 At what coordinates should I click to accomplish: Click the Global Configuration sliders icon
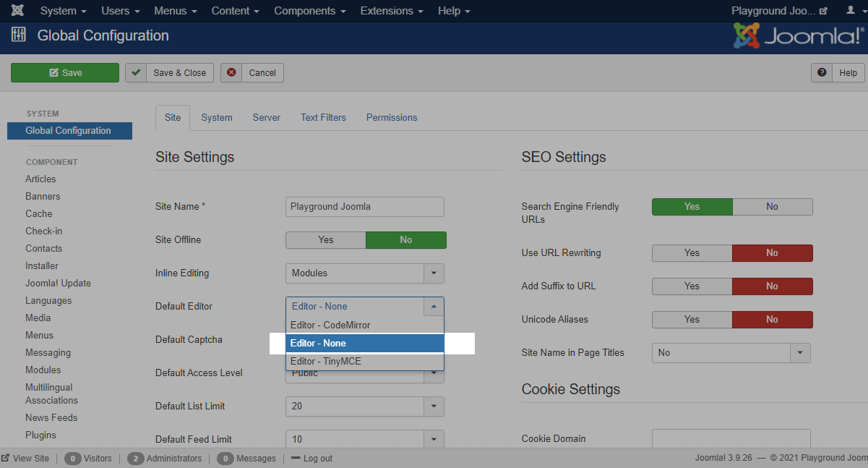coord(19,35)
